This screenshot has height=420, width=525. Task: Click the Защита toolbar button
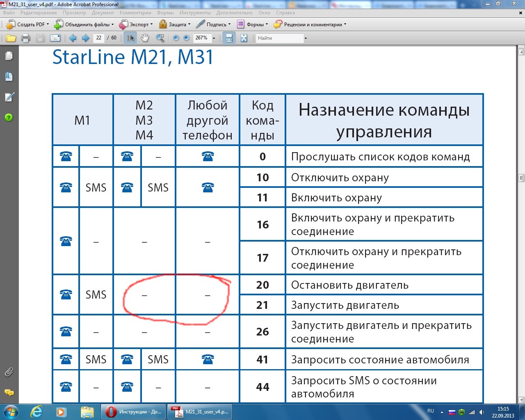(x=174, y=25)
